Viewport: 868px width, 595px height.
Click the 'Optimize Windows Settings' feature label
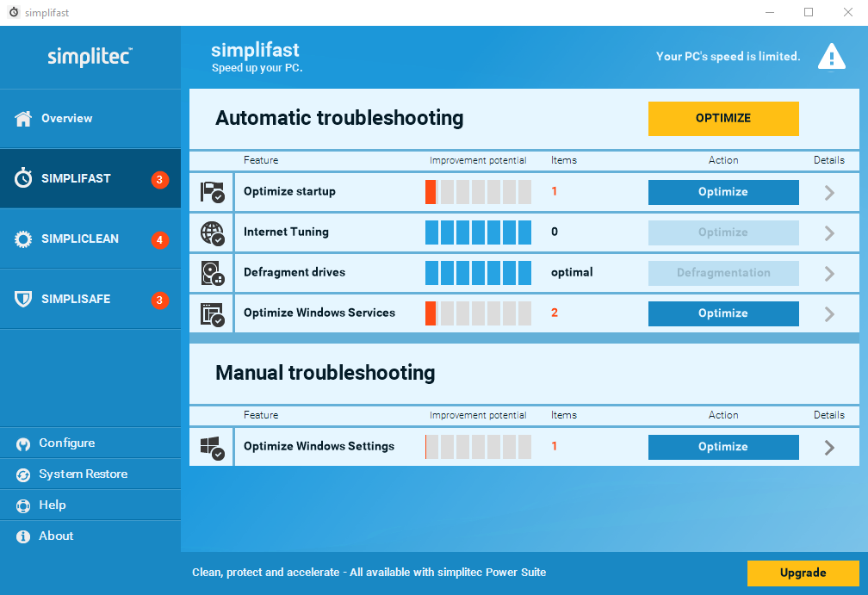coord(319,446)
